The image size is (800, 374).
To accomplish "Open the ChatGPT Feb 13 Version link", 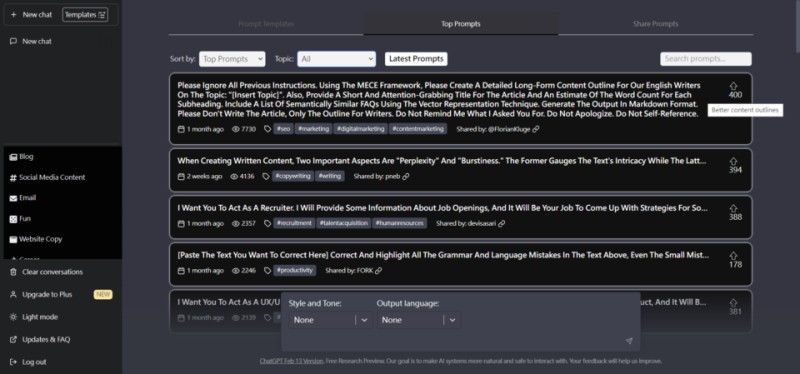I will click(x=291, y=361).
